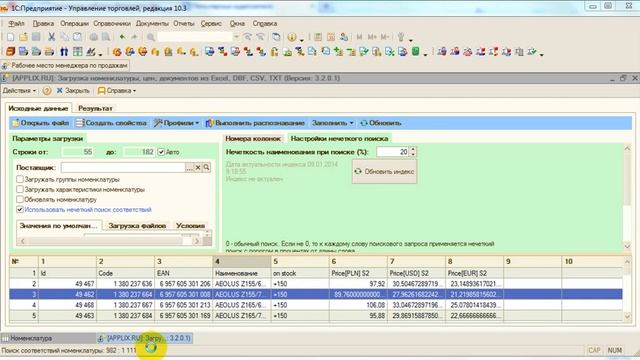The image size is (640, 360).
Task: Click the M+ memory add button
Action: pyautogui.click(x=372, y=37)
